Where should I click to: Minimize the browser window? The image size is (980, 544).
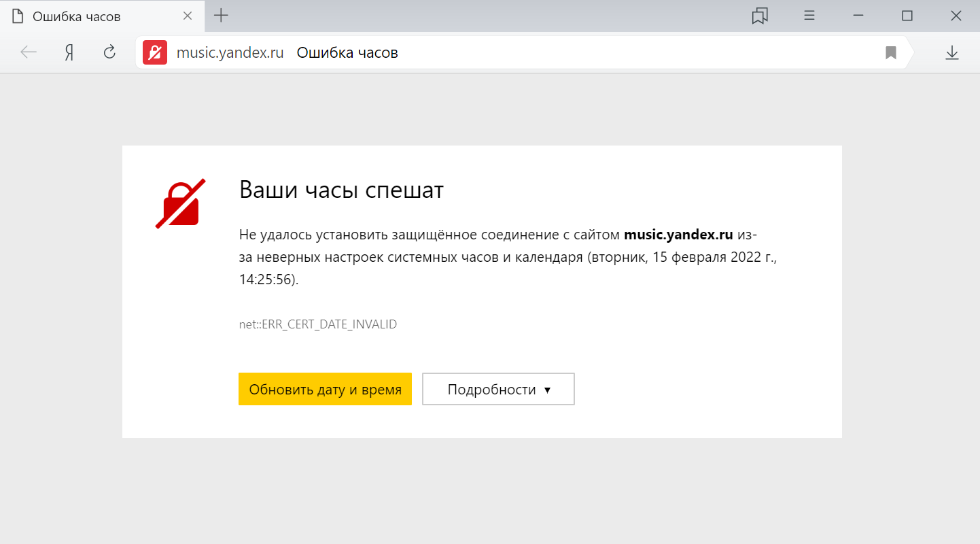(858, 16)
